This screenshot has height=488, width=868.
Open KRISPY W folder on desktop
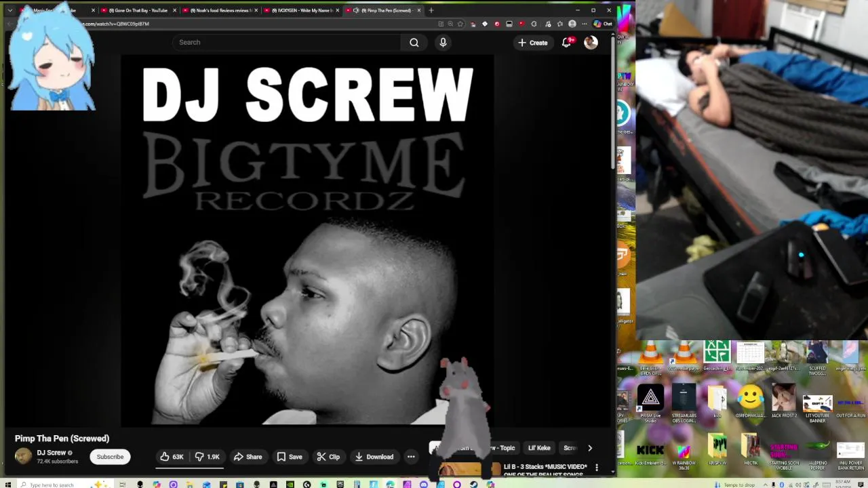coord(717,450)
